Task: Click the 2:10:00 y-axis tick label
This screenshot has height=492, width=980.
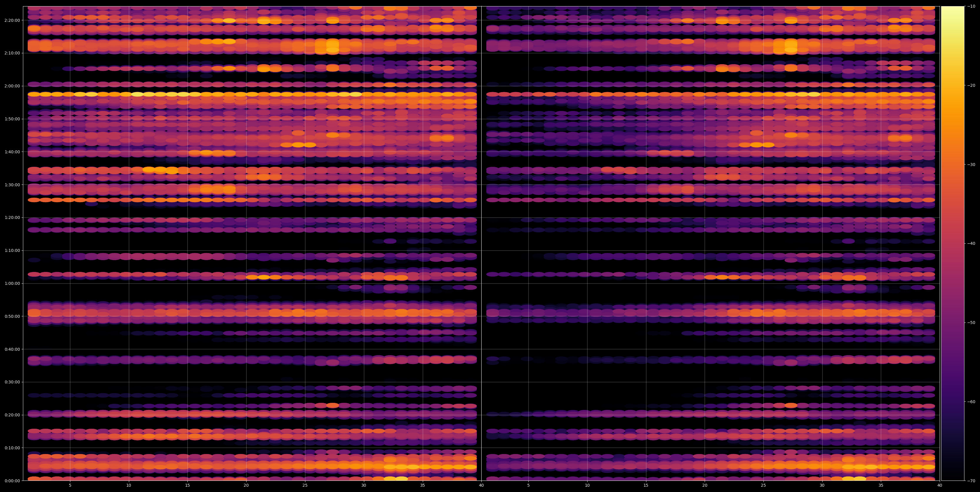Action: (12, 53)
